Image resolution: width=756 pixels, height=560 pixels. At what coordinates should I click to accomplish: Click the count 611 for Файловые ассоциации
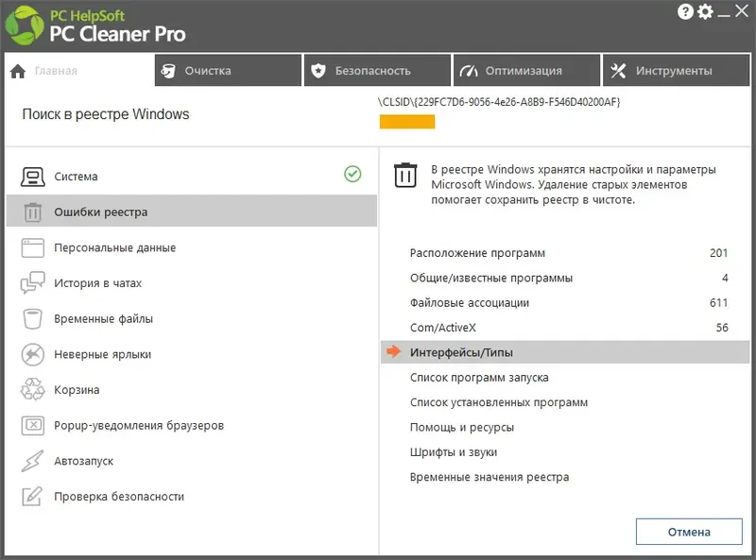pyautogui.click(x=718, y=302)
